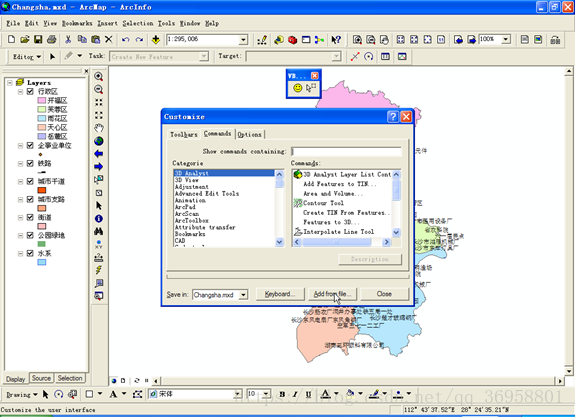The height and width of the screenshot is (417, 575).
Task: Switch to the Selection tab in the table of contents
Action: [70, 378]
